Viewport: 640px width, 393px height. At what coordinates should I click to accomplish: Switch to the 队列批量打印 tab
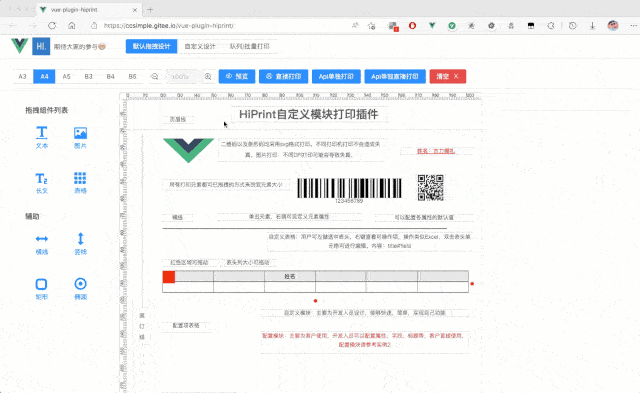point(249,46)
